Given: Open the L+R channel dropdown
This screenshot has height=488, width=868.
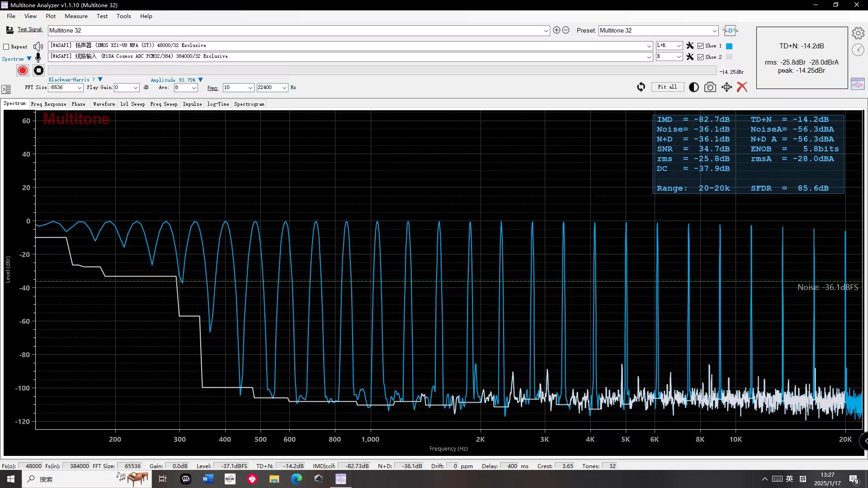Looking at the screenshot, I should point(679,46).
